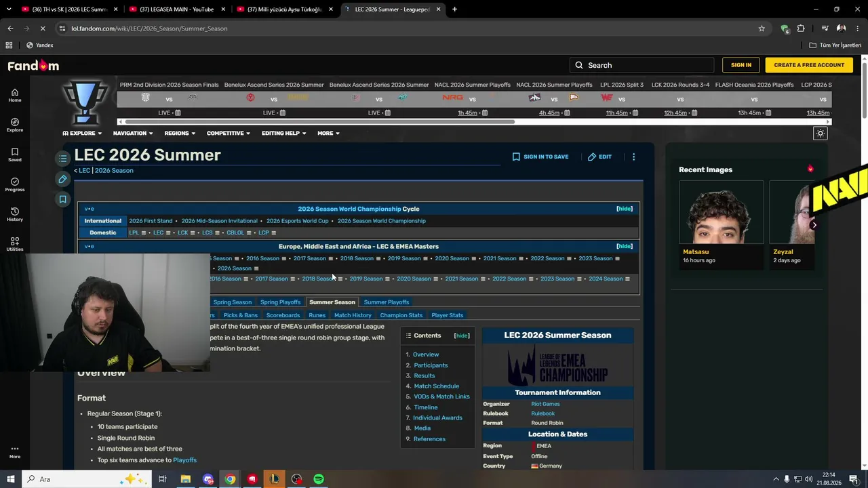Open the History sidebar icon

tap(15, 214)
